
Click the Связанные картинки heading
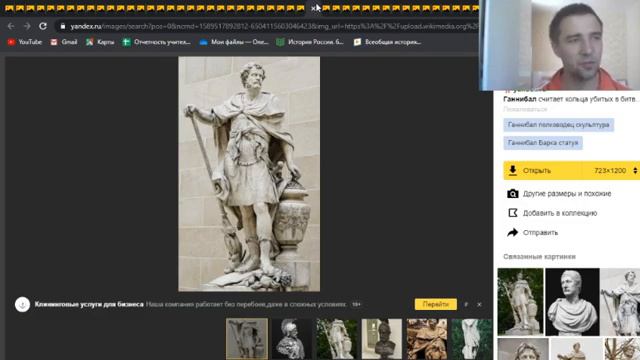[x=539, y=257]
